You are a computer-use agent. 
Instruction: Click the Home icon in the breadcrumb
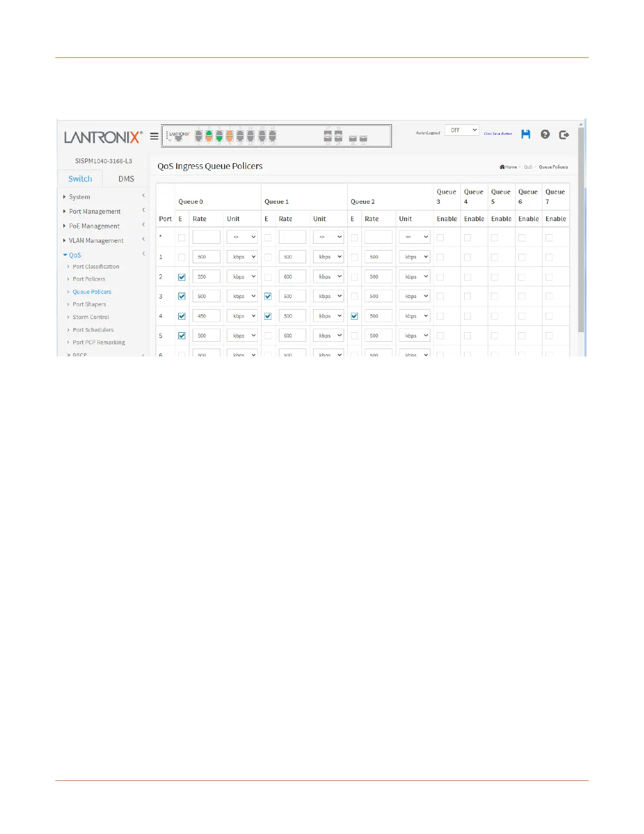tap(502, 167)
